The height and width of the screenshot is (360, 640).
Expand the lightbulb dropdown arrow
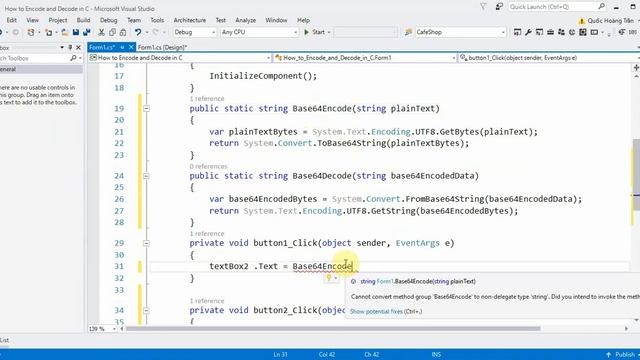point(336,278)
